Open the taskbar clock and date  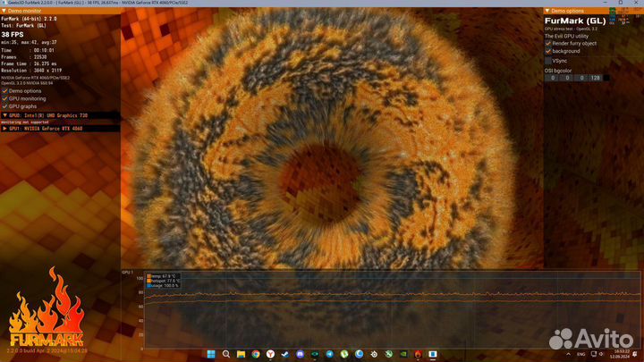(621, 354)
